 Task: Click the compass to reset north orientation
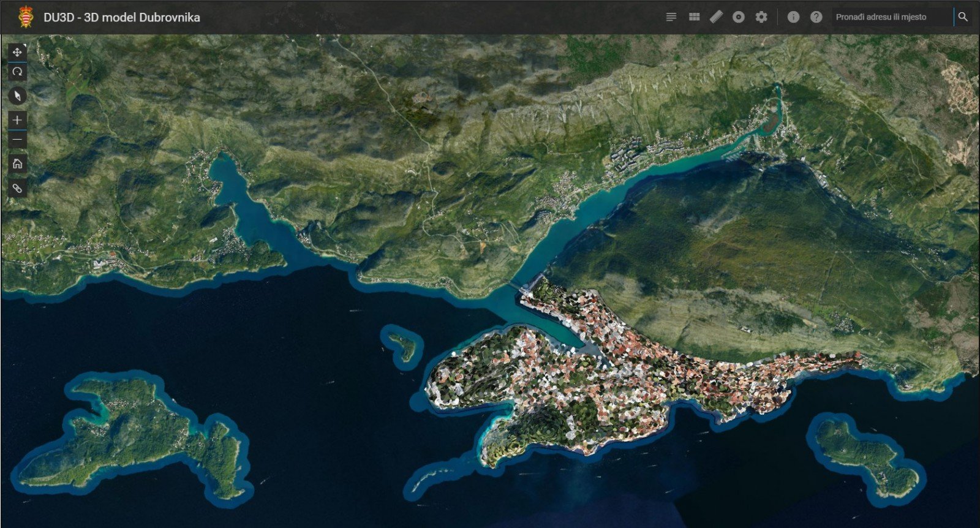click(x=17, y=96)
